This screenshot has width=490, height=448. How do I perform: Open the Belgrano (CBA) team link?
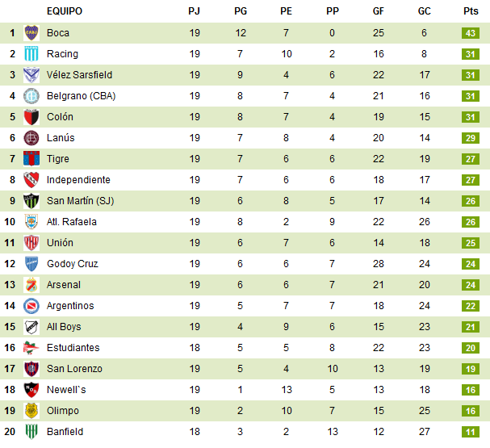(81, 96)
